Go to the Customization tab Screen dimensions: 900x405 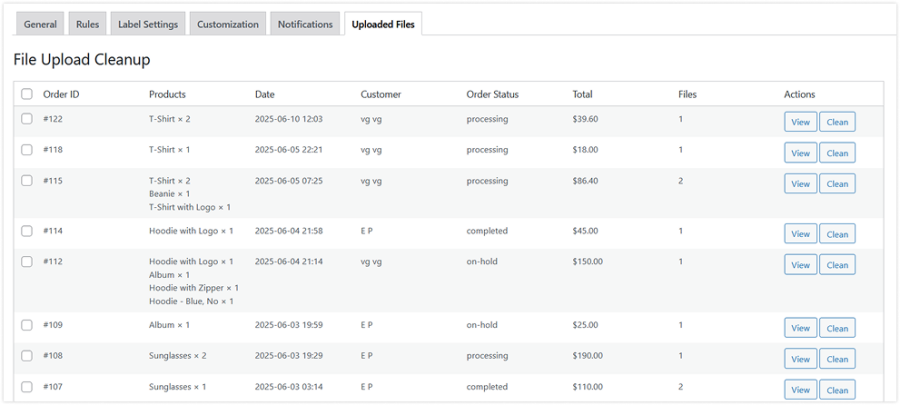tap(227, 24)
